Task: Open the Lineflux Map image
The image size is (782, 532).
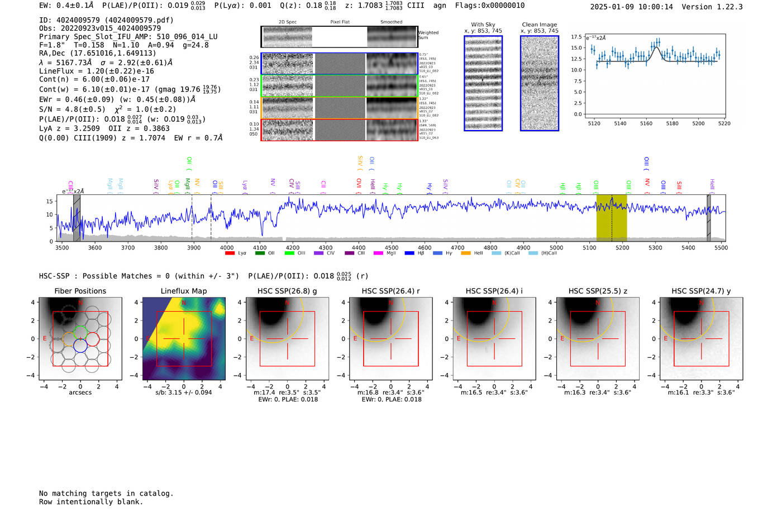Action: [x=184, y=339]
